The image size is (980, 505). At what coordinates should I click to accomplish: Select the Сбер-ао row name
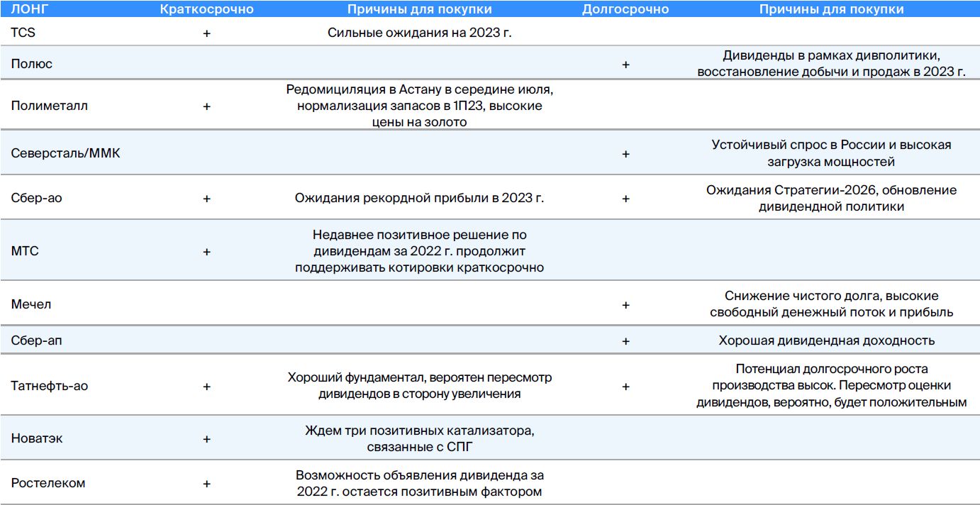tap(37, 198)
